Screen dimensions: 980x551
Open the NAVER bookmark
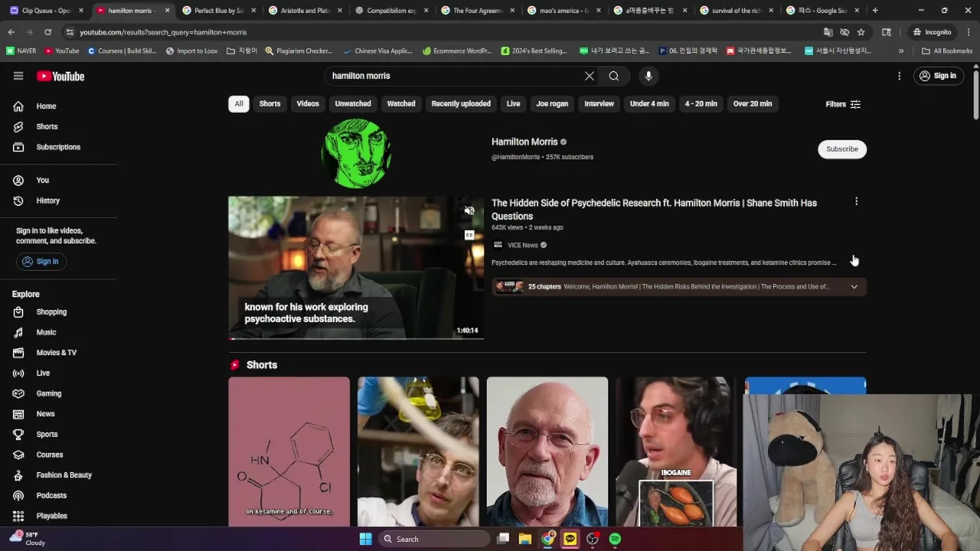click(x=21, y=51)
